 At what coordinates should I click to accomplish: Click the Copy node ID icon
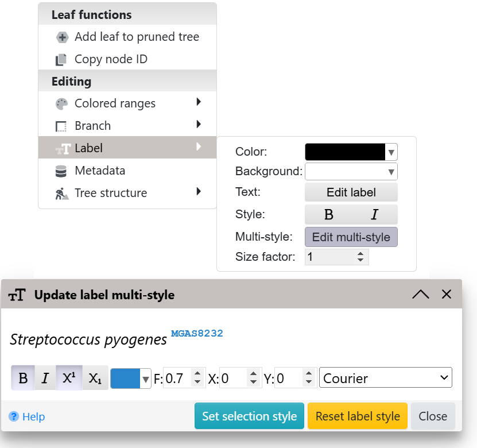[61, 60]
